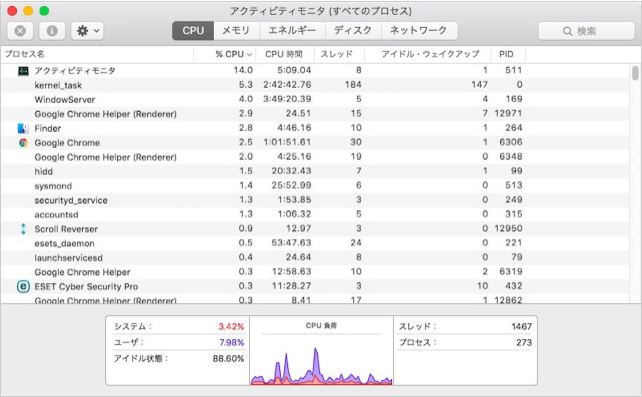Click the ESET Cyber Security Pro icon
Viewport: 642px width, 397px height.
23,286
